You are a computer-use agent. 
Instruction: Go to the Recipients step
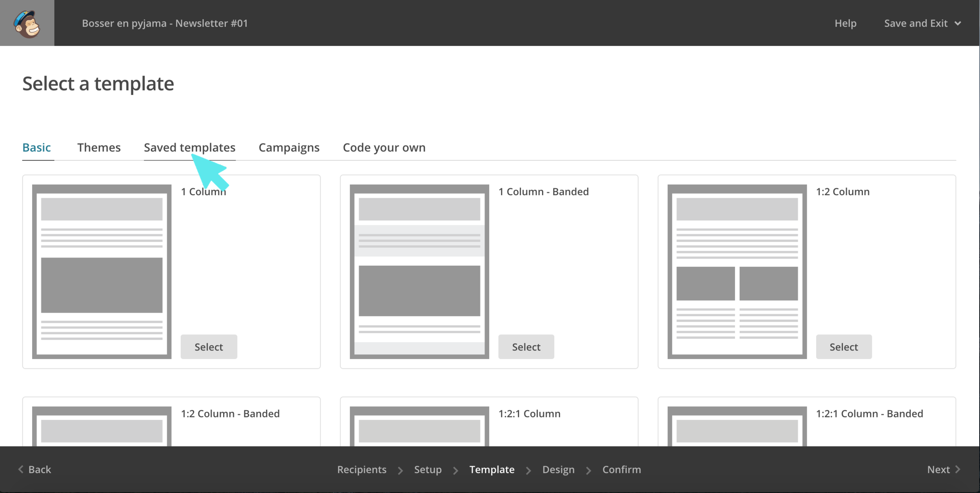[x=361, y=469]
